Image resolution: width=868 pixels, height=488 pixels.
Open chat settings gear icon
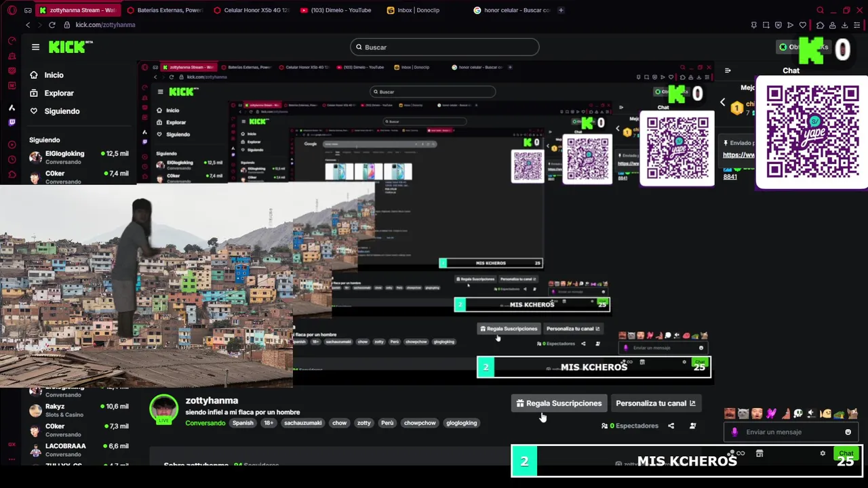[823, 453]
